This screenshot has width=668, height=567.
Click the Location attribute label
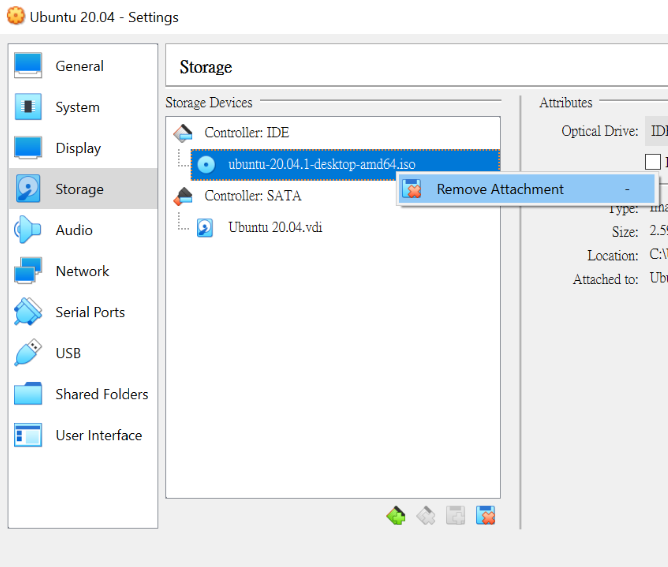click(613, 255)
